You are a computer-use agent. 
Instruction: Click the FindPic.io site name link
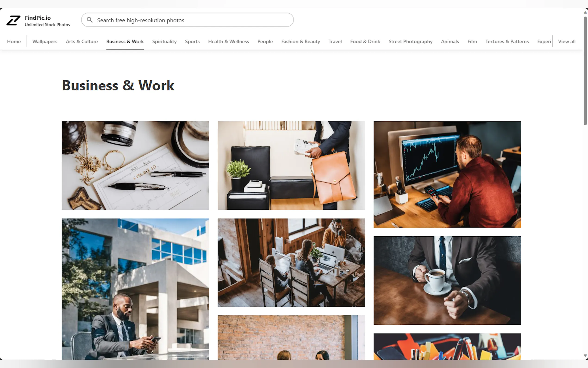[38, 18]
